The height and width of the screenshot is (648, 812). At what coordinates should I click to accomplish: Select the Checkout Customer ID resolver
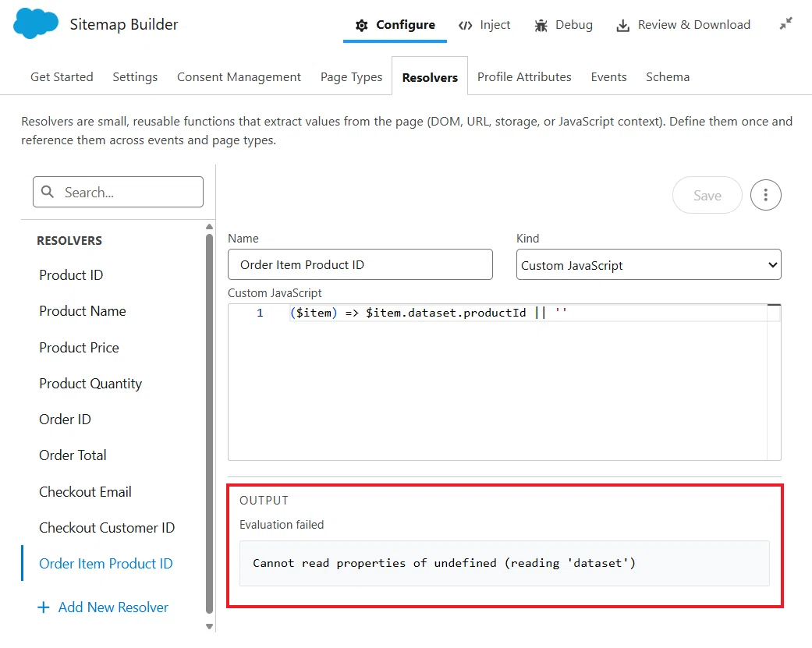click(107, 528)
